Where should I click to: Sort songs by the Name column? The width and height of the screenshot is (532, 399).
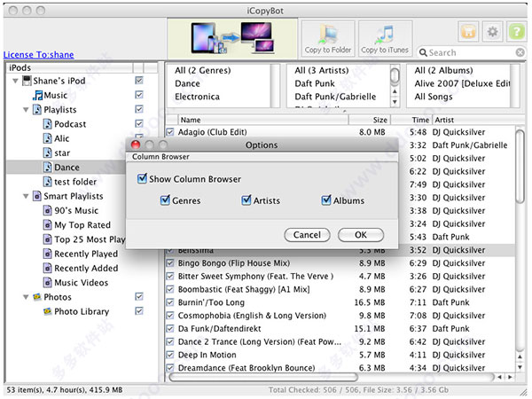pos(263,120)
